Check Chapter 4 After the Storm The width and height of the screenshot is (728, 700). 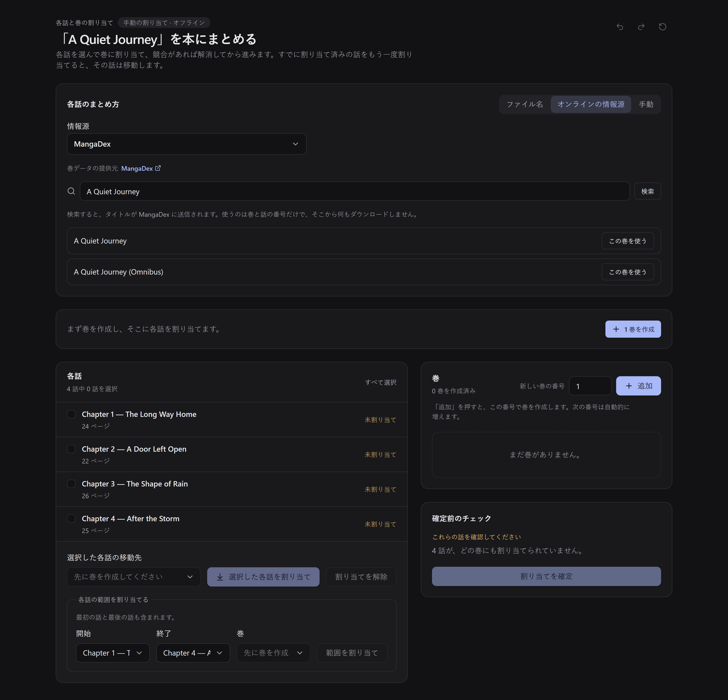(x=71, y=518)
